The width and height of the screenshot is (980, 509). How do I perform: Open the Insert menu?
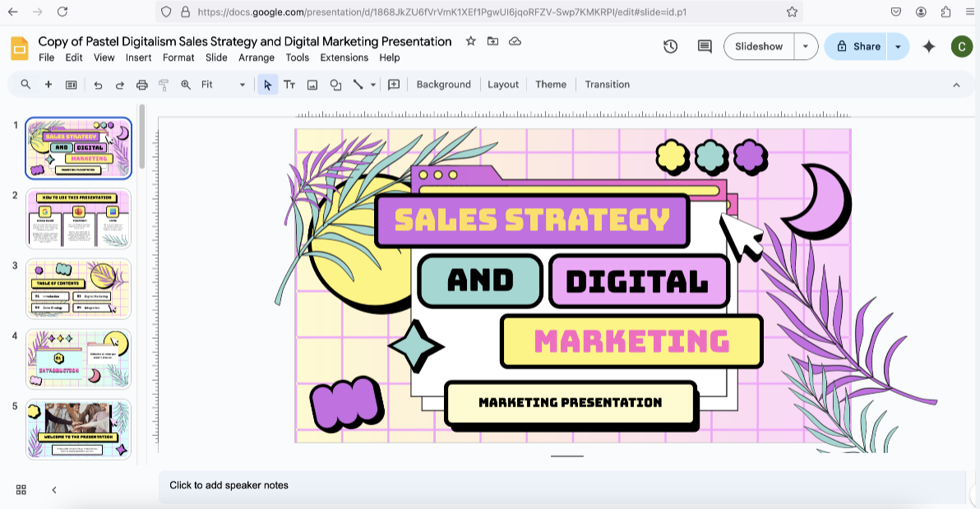tap(138, 58)
